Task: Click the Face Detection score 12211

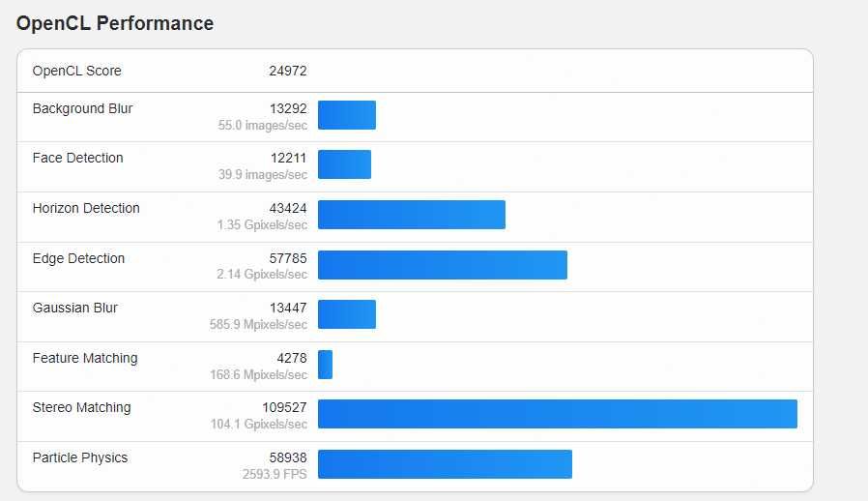Action: pyautogui.click(x=288, y=158)
